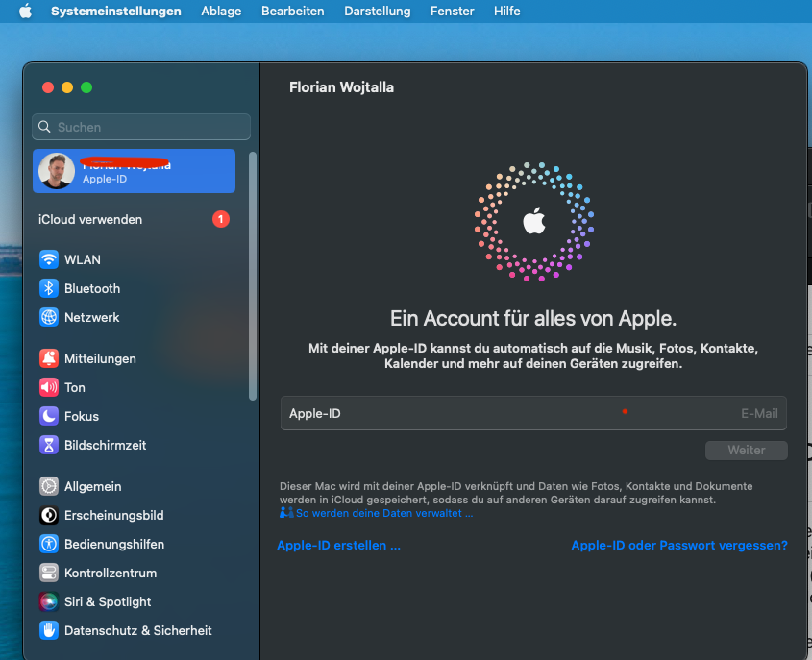Open Kontrollzentrum settings label
The width and height of the screenshot is (812, 660).
point(111,573)
